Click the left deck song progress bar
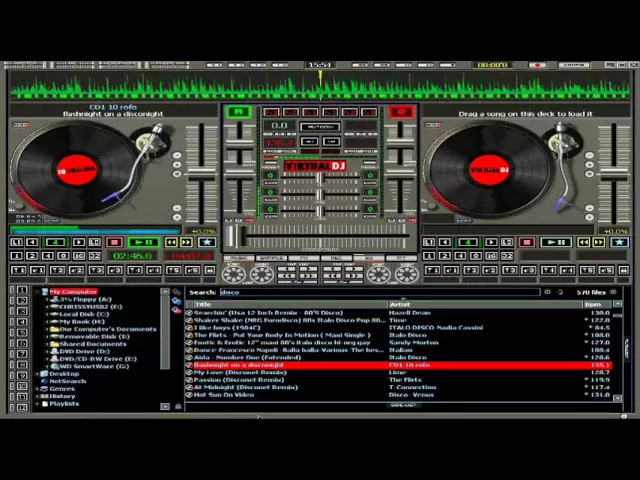Viewport: 640px width, 480px height. (x=95, y=230)
